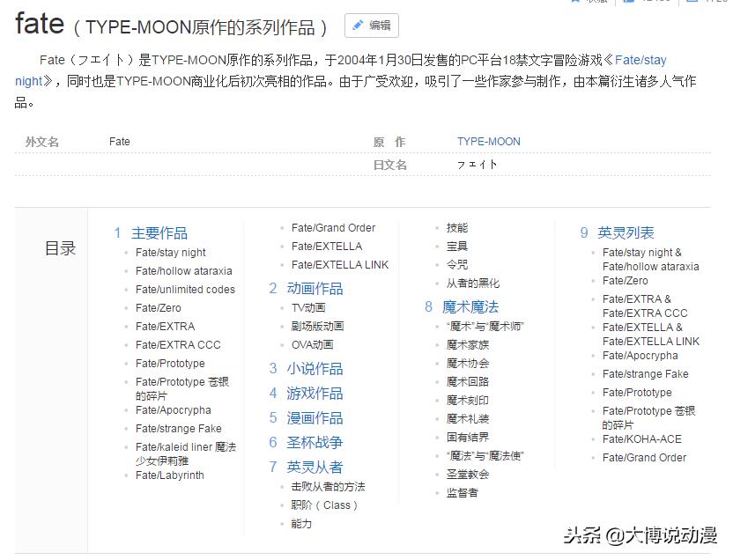Open section 8 魔术魔法
This screenshot has width=733, height=560.
470,306
